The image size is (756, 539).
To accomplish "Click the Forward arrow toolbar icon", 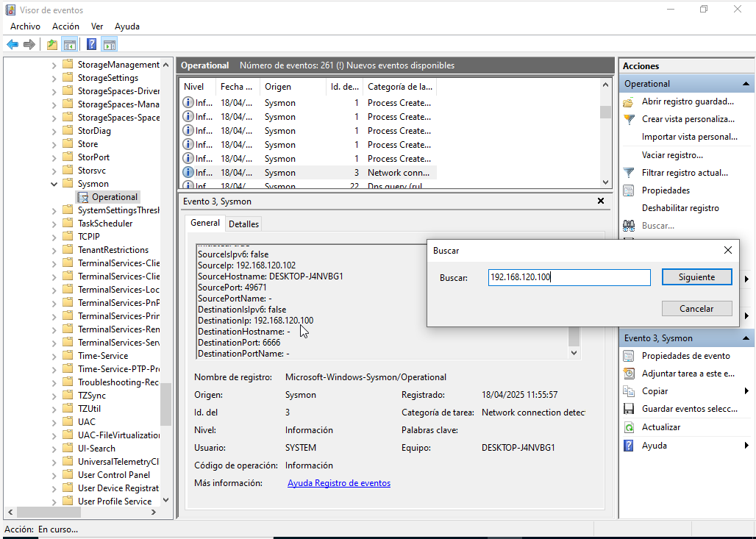I will 29,45.
